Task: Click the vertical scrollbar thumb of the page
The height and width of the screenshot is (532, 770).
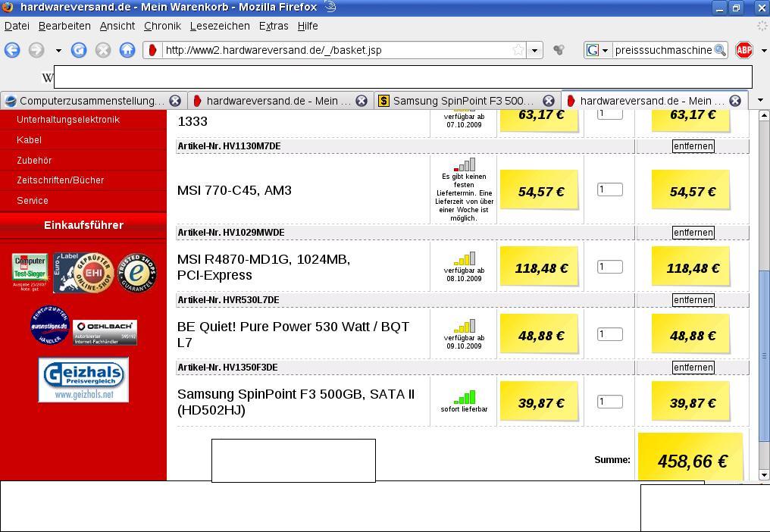Action: pos(764,355)
